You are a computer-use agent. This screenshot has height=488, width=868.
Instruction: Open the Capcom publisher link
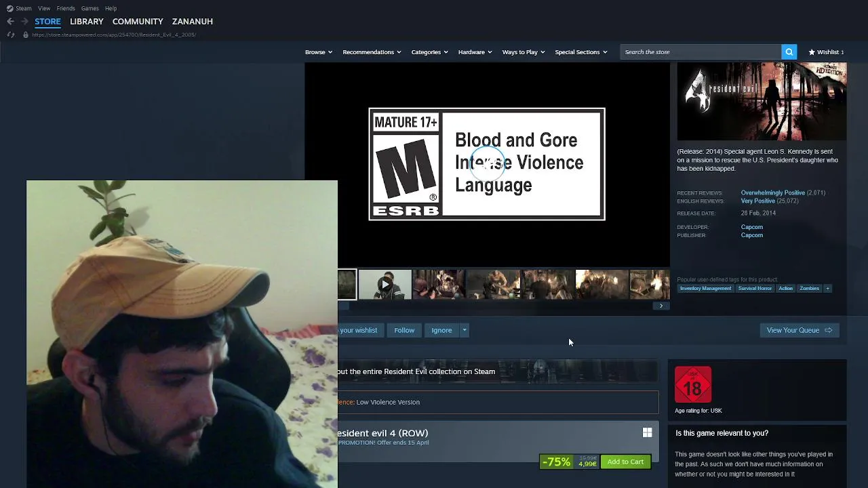(751, 235)
